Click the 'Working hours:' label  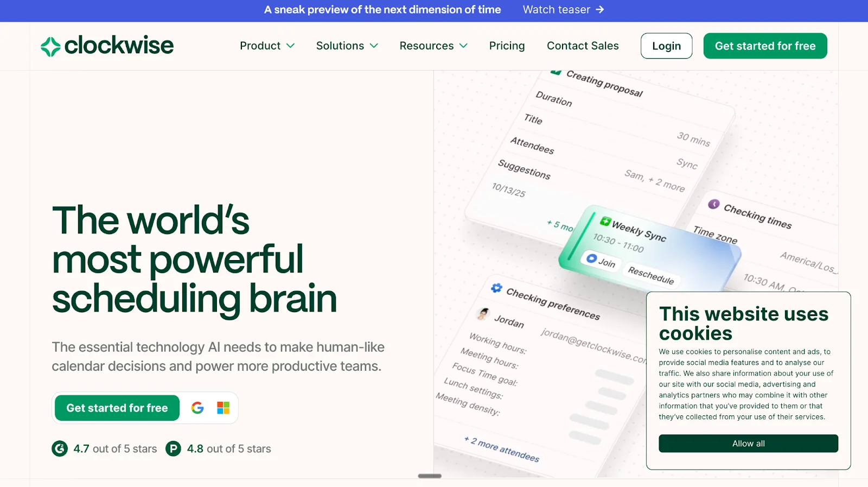click(x=498, y=343)
